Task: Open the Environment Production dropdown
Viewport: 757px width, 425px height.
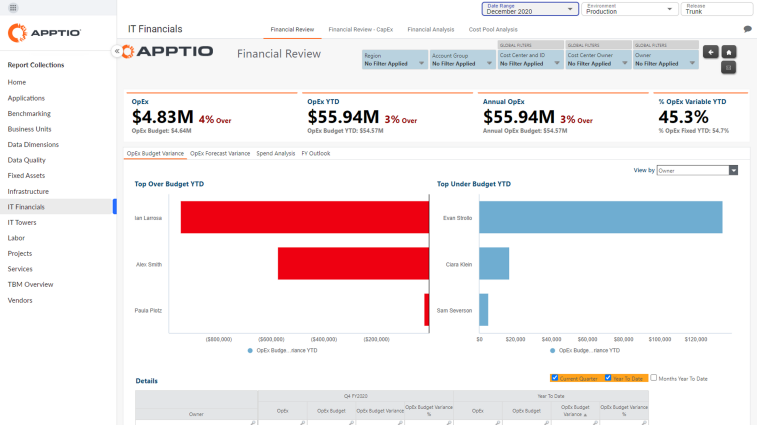Action: 630,9
